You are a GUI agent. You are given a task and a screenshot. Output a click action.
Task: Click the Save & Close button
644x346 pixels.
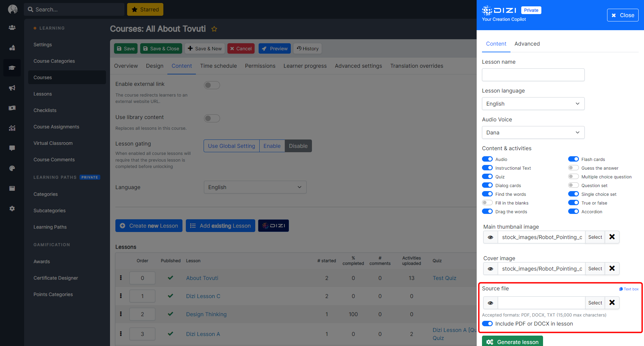coord(161,49)
